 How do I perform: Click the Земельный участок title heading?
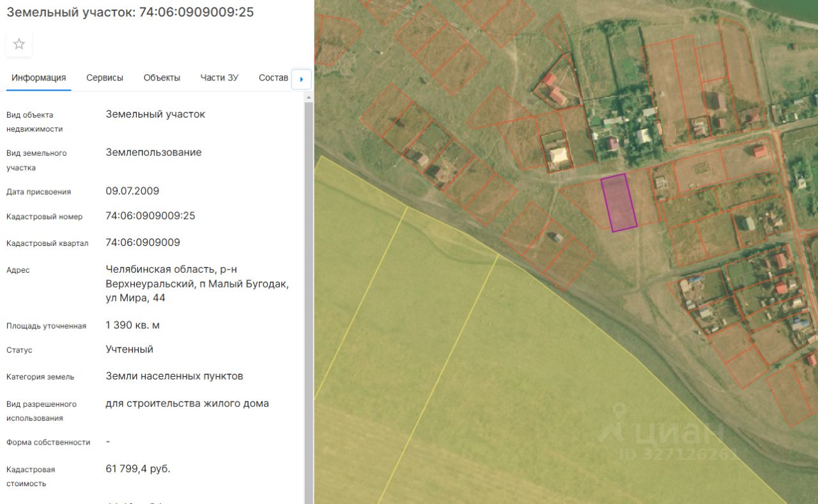130,13
